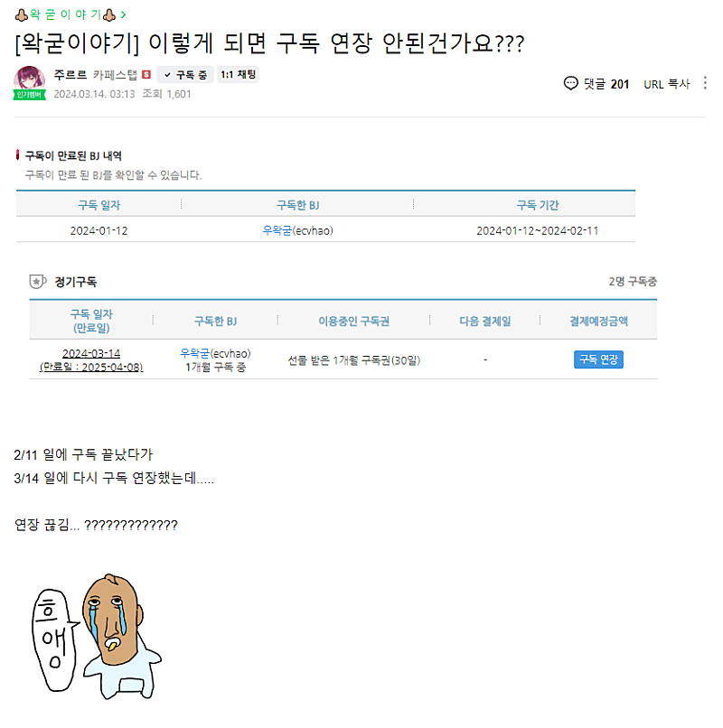The width and height of the screenshot is (723, 728).
Task: Click the 2024-03-14 subscription date link
Action: pos(91,353)
